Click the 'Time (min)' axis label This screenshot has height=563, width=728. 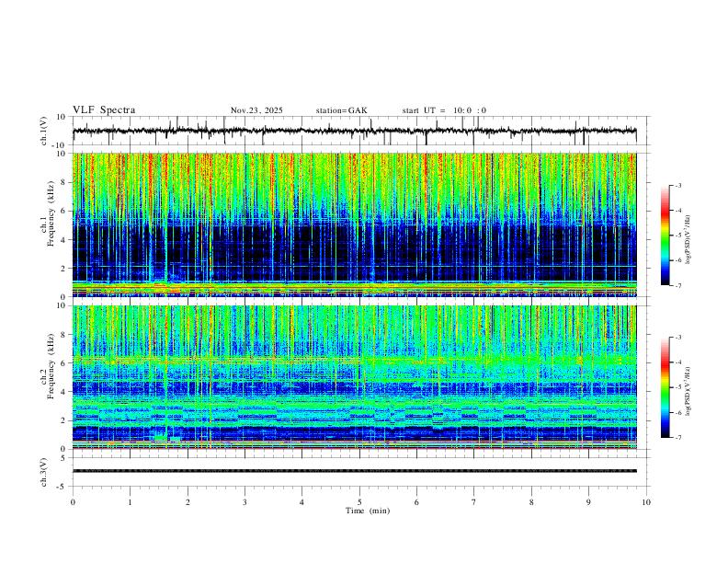coord(368,511)
